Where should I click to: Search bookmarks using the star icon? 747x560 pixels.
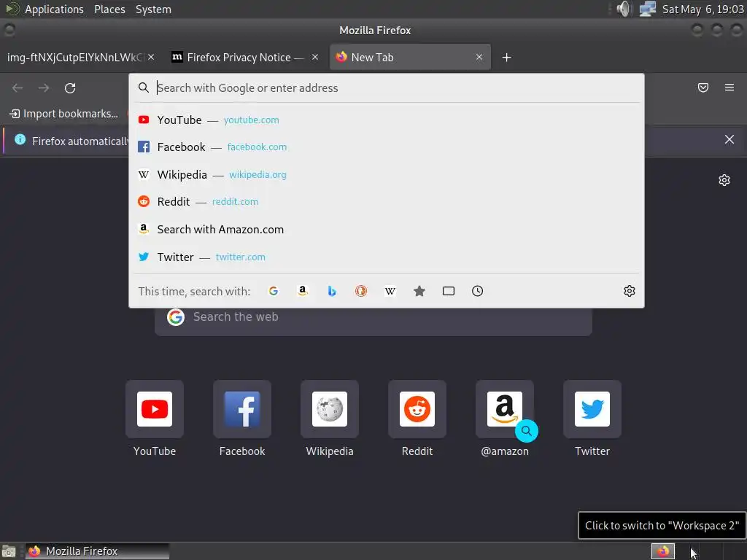(x=419, y=291)
